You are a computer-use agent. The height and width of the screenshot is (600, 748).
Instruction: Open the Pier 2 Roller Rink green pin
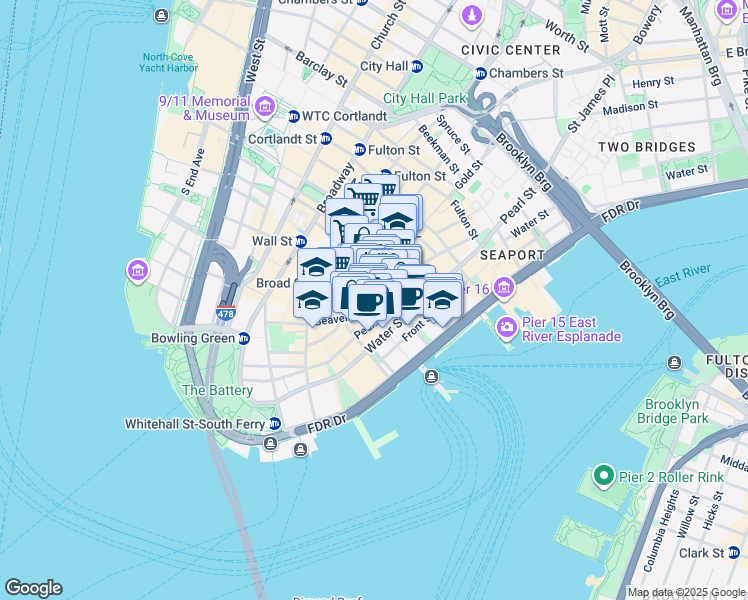point(603,476)
